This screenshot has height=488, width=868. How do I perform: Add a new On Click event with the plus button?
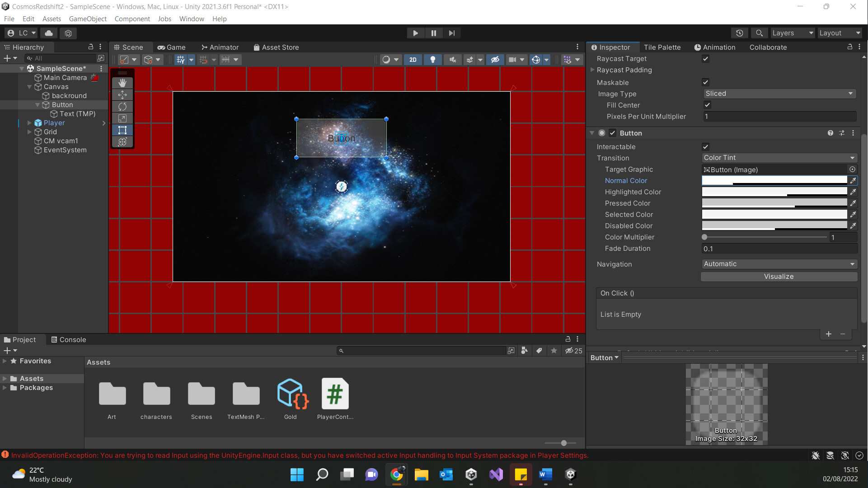[x=829, y=334]
